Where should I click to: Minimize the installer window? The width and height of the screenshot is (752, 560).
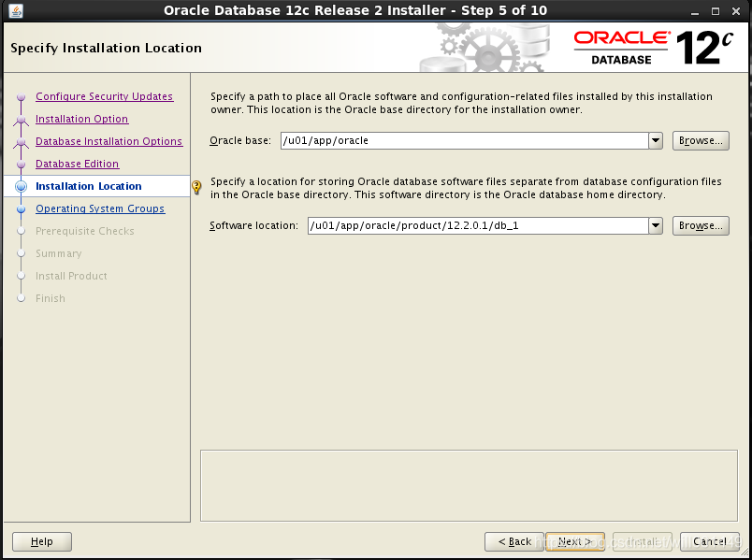(x=694, y=11)
